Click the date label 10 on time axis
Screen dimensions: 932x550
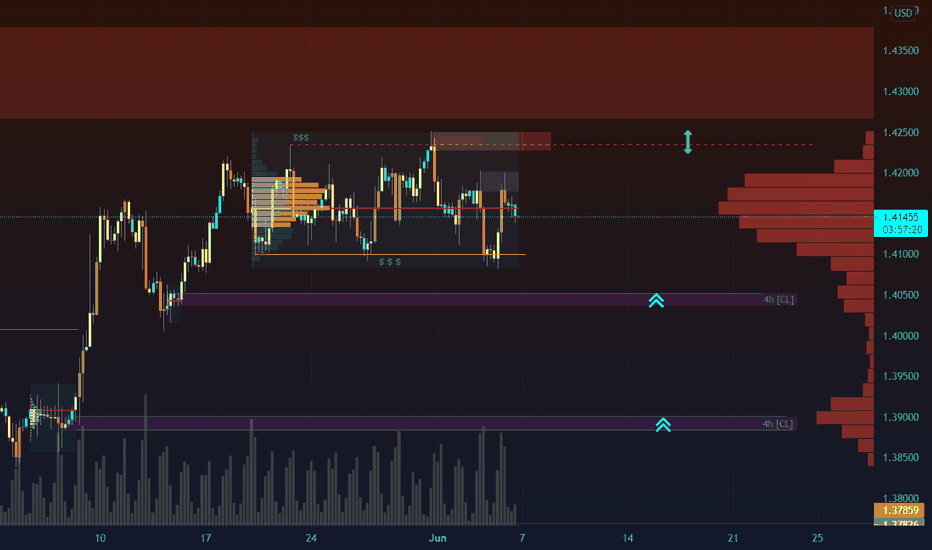click(x=100, y=538)
